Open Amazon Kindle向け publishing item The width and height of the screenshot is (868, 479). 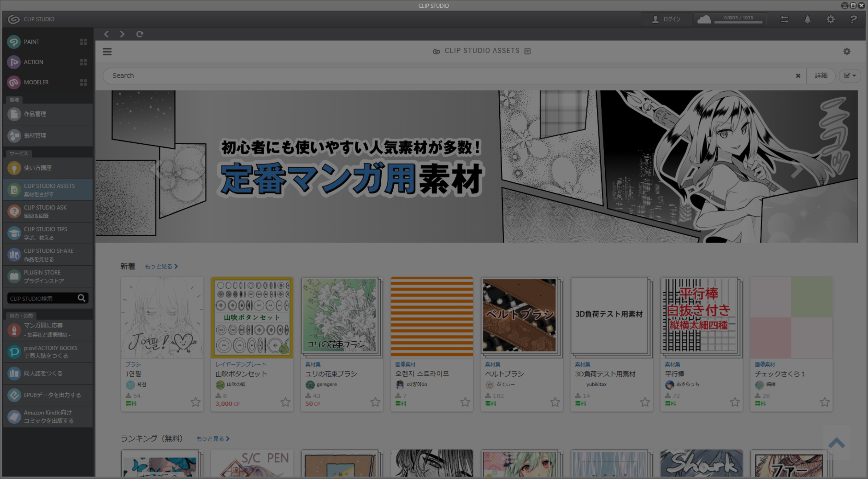coord(48,417)
